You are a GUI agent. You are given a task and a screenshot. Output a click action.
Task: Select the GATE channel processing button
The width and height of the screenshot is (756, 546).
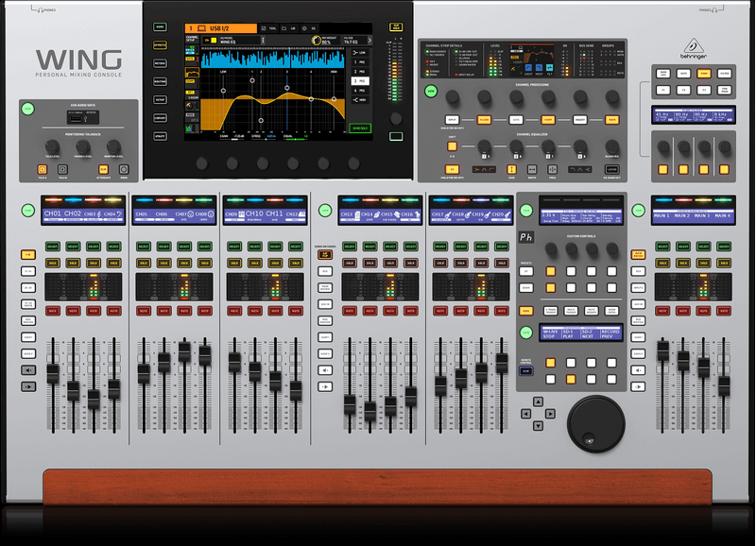click(516, 120)
